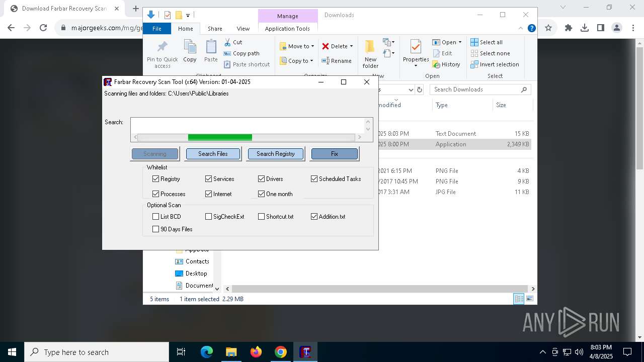Image resolution: width=644 pixels, height=362 pixels.
Task: Click the Cut scissors icon
Action: click(227, 42)
